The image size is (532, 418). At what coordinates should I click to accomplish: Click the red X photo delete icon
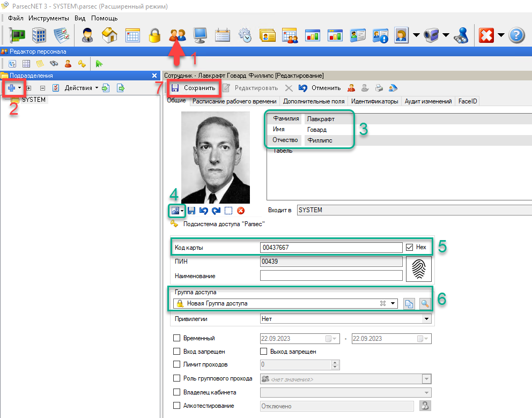click(x=240, y=210)
